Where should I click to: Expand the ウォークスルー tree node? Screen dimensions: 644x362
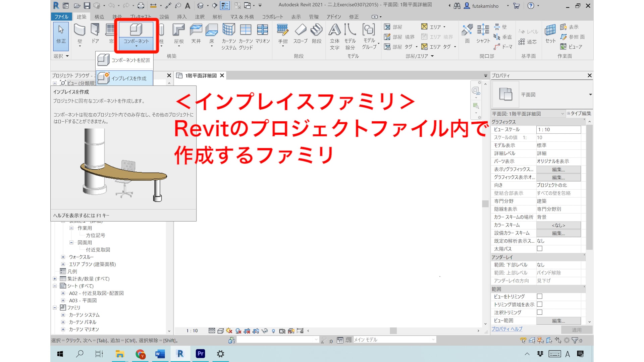(x=63, y=257)
